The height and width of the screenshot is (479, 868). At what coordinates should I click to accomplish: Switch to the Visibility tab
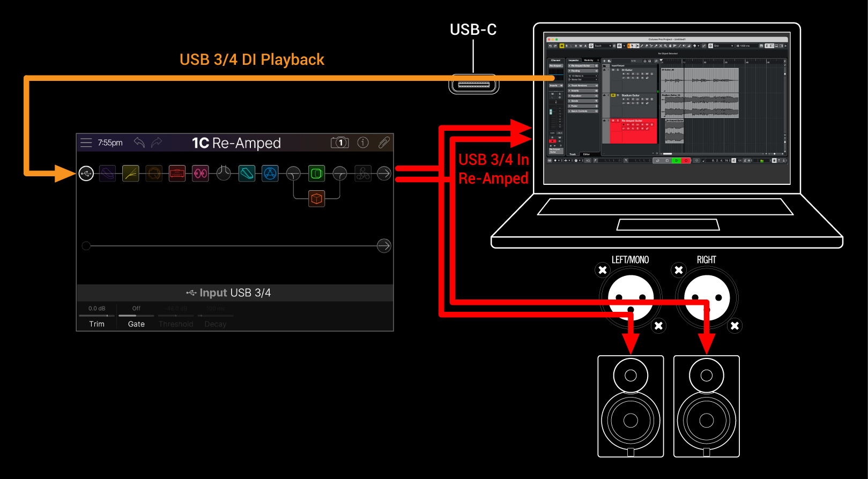[589, 60]
